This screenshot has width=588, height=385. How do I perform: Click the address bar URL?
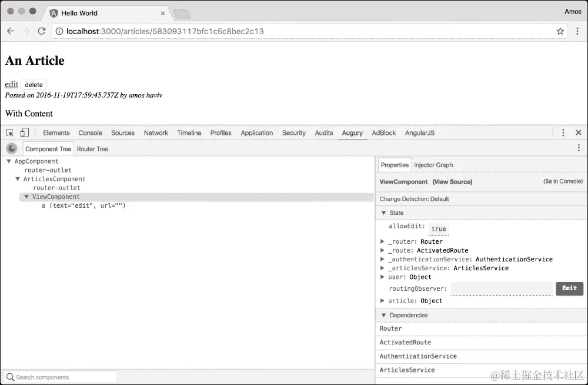tap(165, 31)
